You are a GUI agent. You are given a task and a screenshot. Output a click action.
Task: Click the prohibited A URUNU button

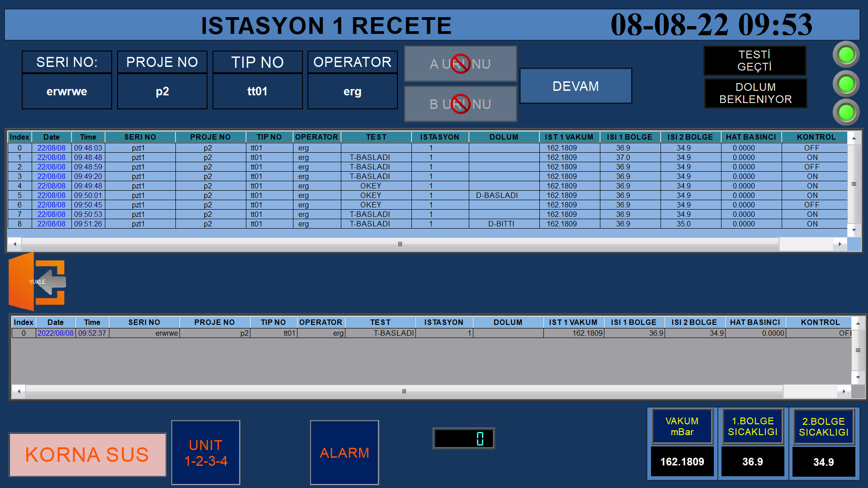click(x=460, y=64)
